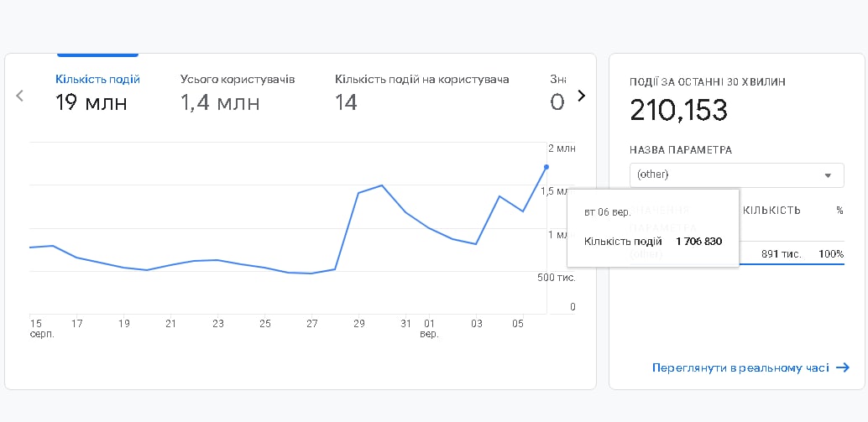Click the caret arrow in the parameter selector
Image resolution: width=868 pixels, height=422 pixels.
(x=828, y=175)
